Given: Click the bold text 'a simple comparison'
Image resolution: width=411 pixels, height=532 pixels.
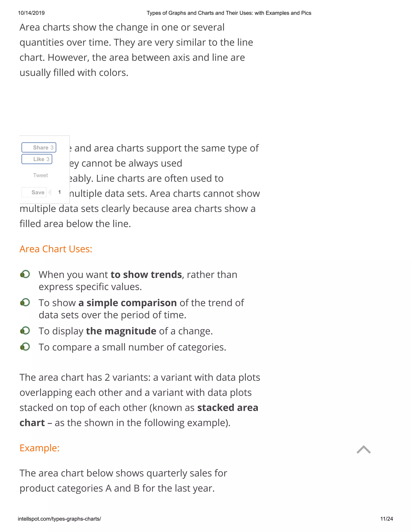Looking at the screenshot, I should (x=128, y=303).
